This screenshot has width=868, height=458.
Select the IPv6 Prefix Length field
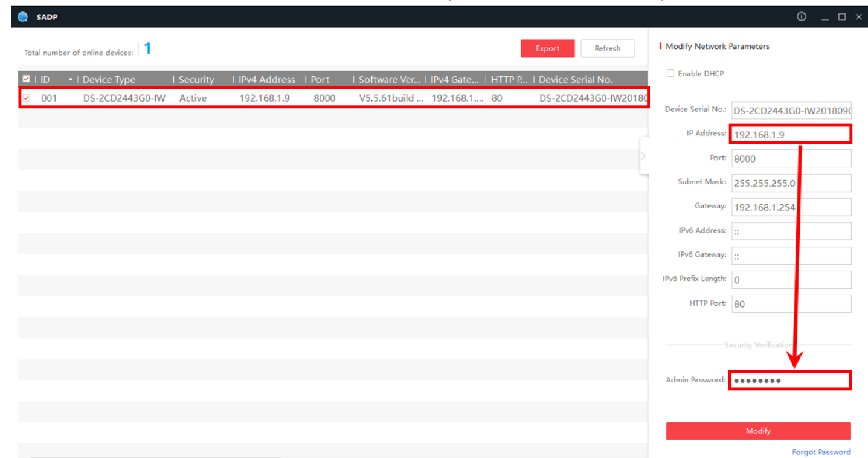point(791,280)
